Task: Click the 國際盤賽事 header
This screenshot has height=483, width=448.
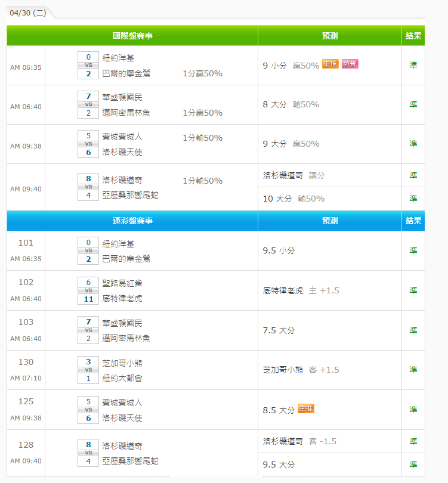Action: click(132, 36)
